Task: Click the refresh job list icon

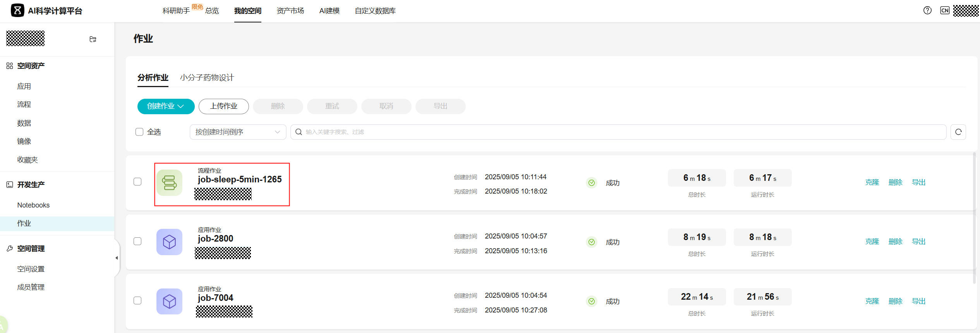Action: (x=958, y=132)
